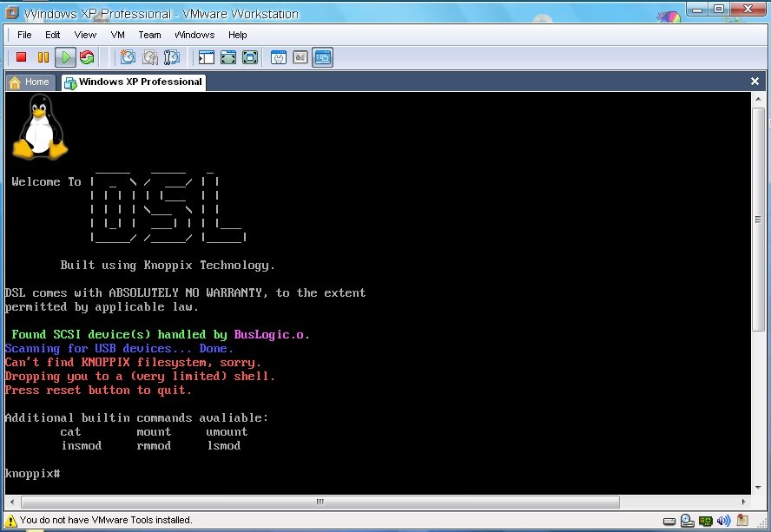Click the horizontal scrollbar thumb
Image resolution: width=771 pixels, height=532 pixels.
click(x=320, y=502)
